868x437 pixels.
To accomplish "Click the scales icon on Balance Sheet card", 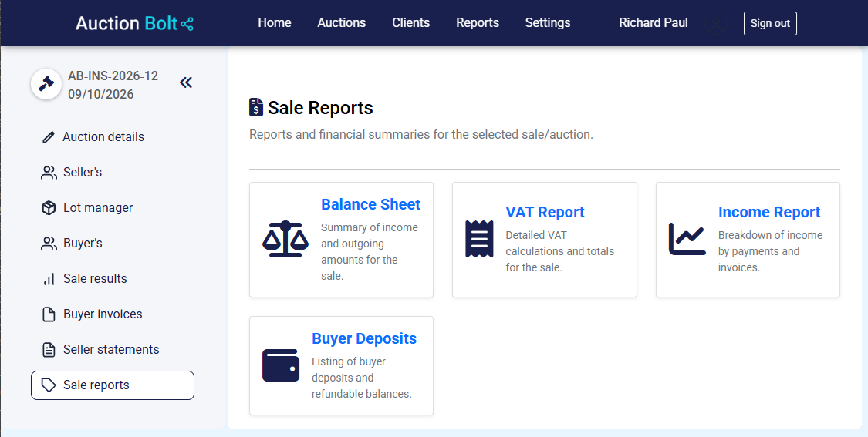I will pos(285,239).
